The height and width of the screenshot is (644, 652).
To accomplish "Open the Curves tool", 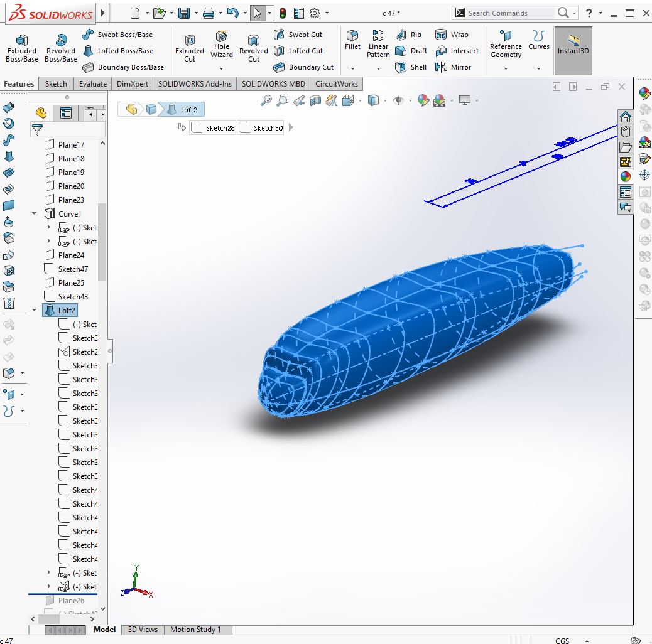I will click(538, 40).
